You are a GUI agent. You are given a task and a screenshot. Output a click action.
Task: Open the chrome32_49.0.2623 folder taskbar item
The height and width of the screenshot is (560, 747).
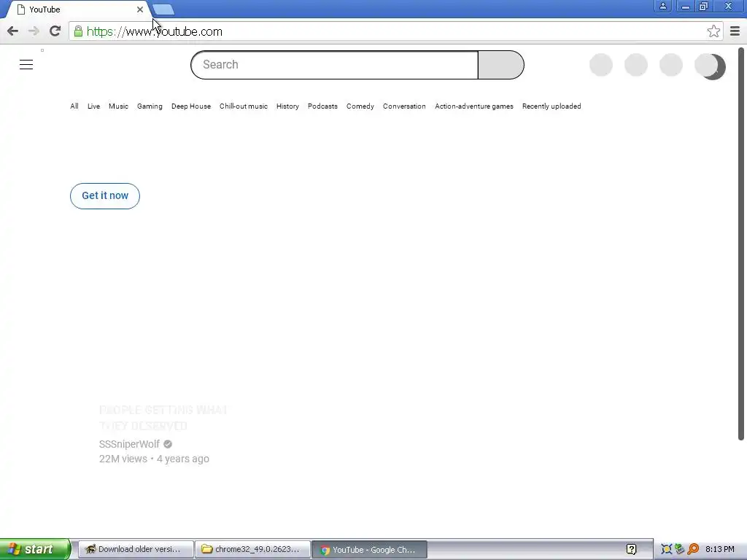tap(252, 549)
